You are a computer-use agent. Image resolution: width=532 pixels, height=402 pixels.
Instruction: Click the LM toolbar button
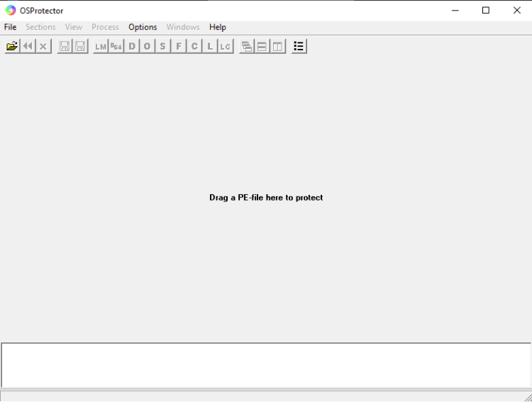(101, 46)
